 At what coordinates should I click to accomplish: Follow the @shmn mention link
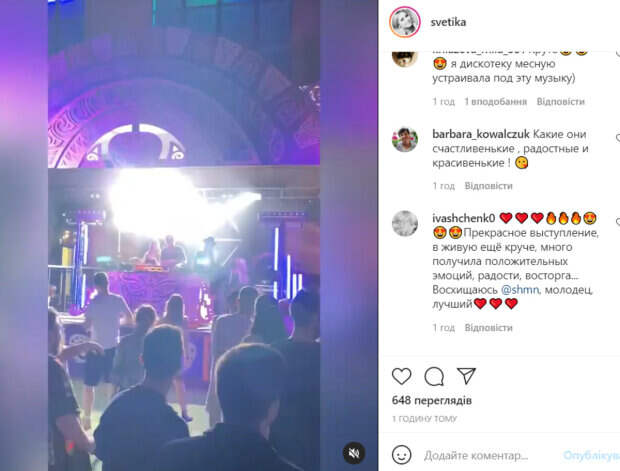(x=520, y=289)
